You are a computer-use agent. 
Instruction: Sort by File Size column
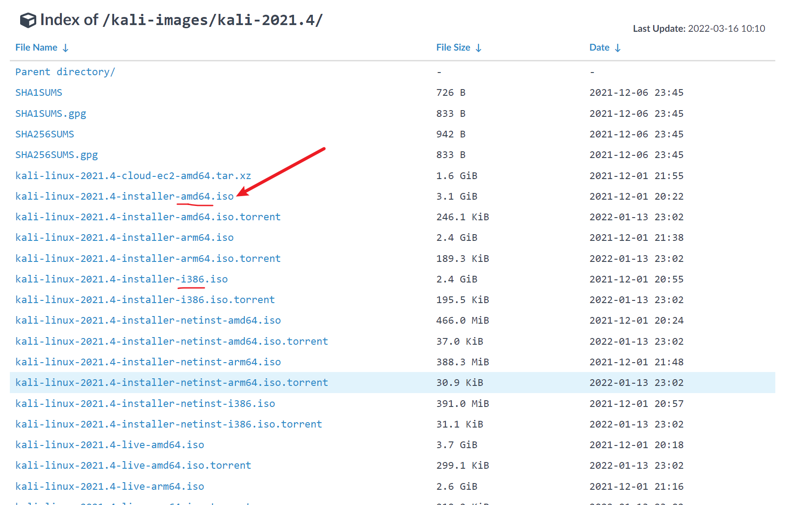(x=459, y=47)
